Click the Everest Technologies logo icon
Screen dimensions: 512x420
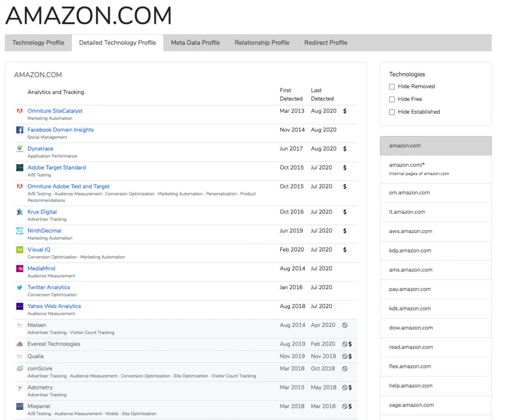tap(19, 344)
